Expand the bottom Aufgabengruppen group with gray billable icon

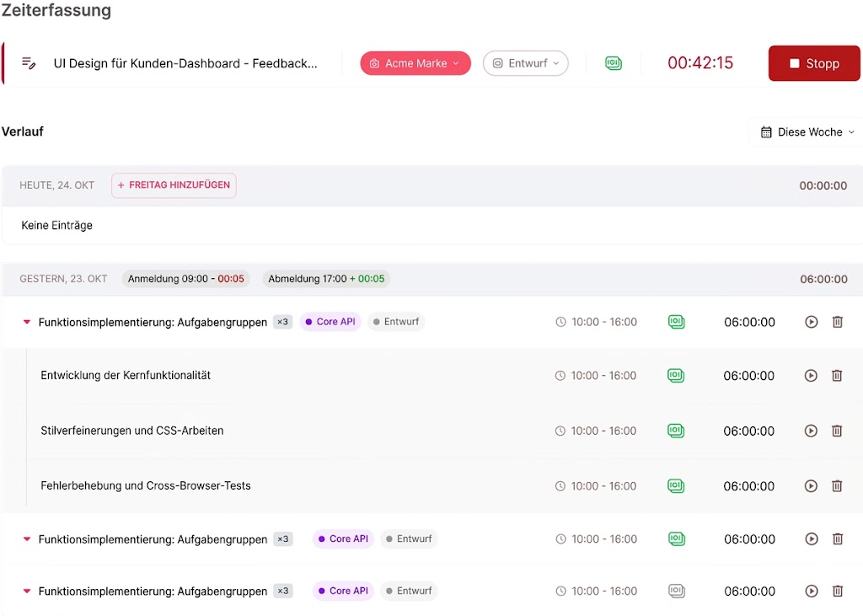(26, 592)
